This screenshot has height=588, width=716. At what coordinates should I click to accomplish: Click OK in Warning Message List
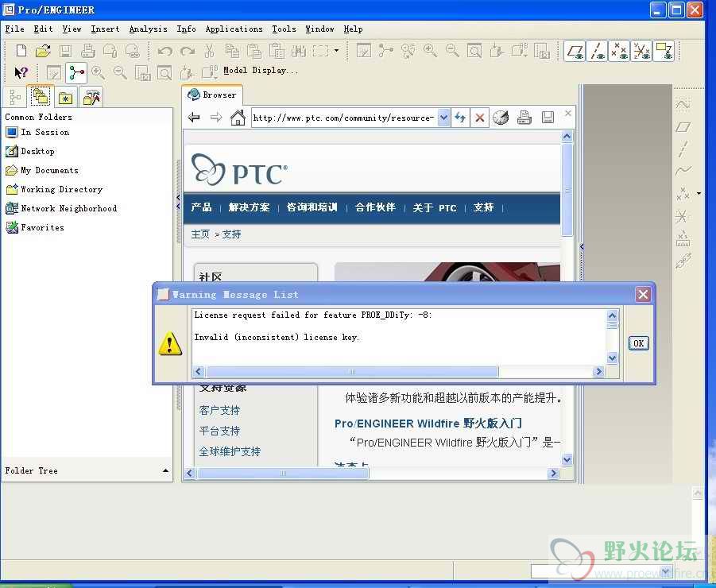coord(638,343)
